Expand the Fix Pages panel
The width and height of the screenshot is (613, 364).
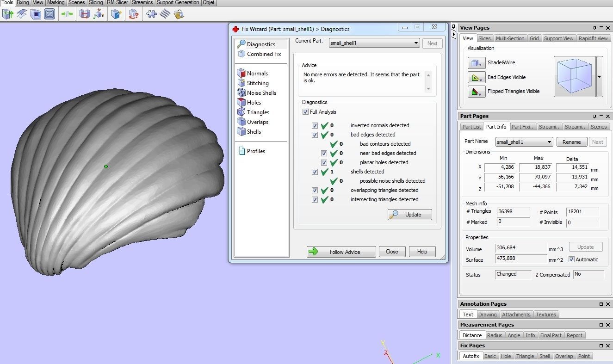click(x=601, y=345)
